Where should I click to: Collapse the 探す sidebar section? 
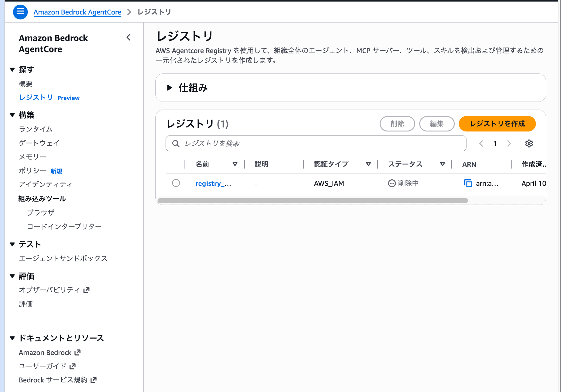click(12, 70)
